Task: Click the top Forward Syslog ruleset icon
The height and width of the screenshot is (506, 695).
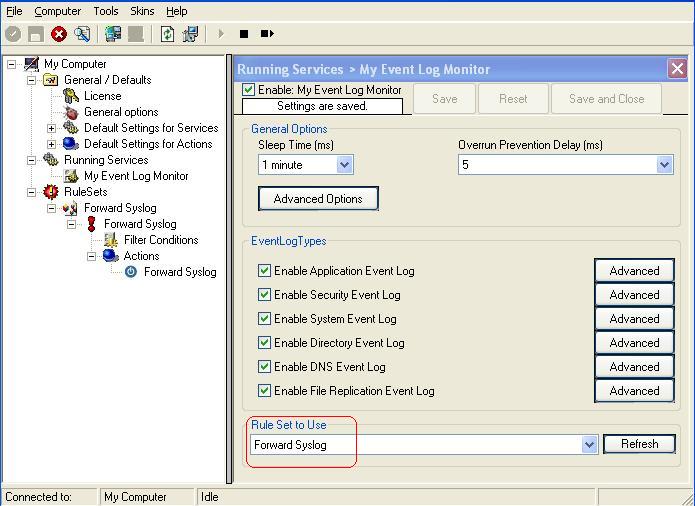Action: coord(70,208)
